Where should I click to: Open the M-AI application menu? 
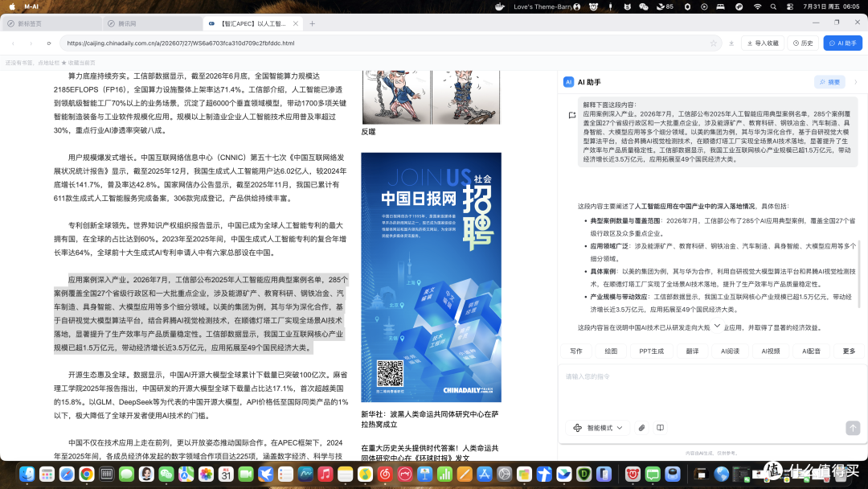(x=31, y=6)
